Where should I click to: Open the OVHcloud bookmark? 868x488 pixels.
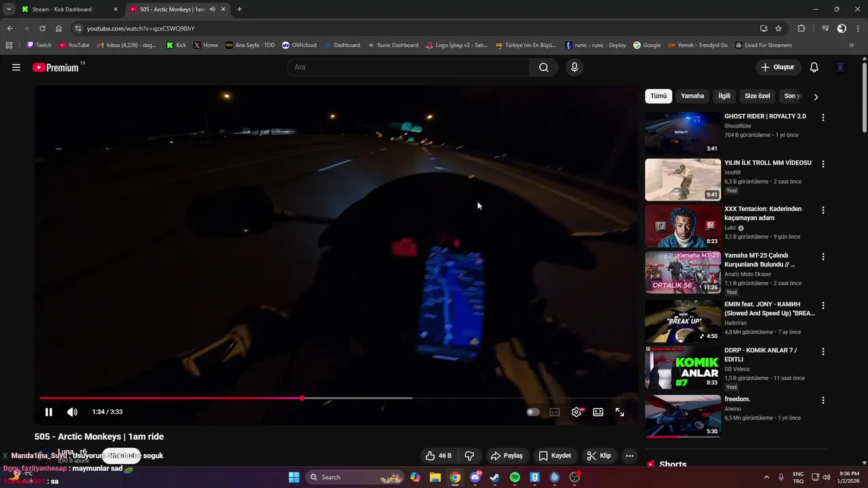pos(299,45)
